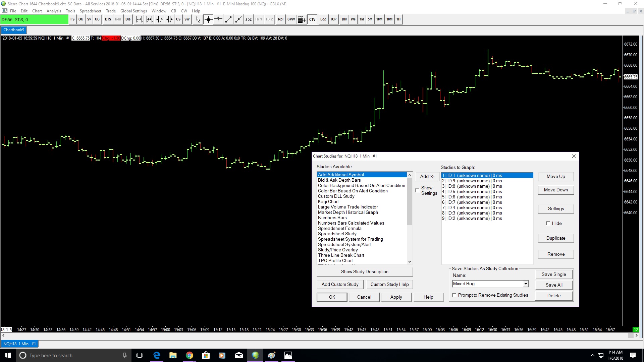Enable the Show Settings checkbox
The height and width of the screenshot is (362, 644).
click(417, 190)
